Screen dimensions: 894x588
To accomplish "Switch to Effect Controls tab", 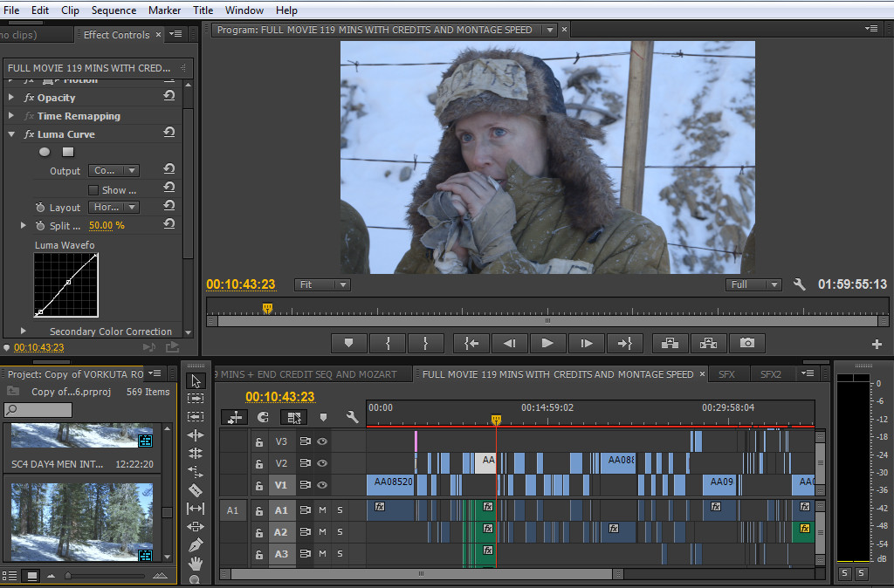I will [116, 35].
